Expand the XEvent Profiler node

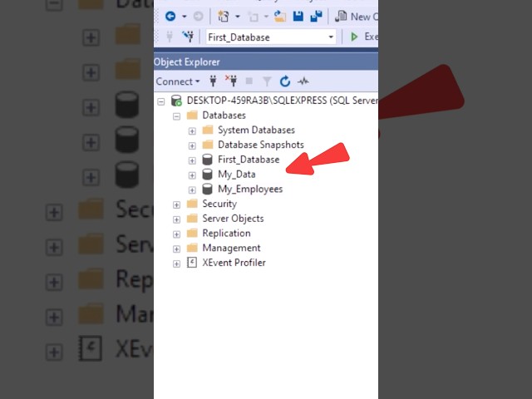tap(176, 264)
